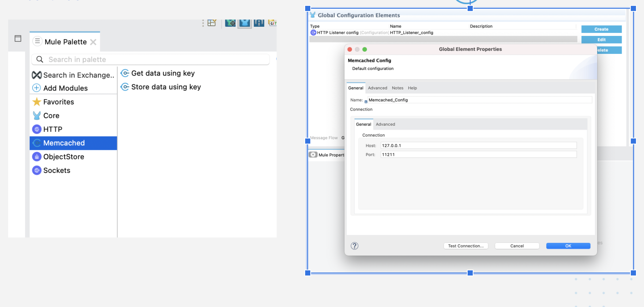Focus the Search in palette field
This screenshot has height=307, width=644.
pos(150,59)
